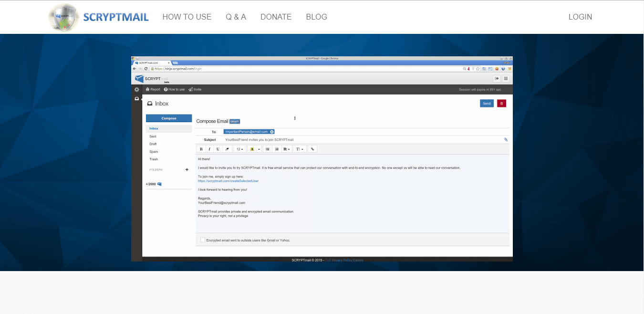Open the line height text dropdown
The height and width of the screenshot is (314, 644).
(300, 149)
